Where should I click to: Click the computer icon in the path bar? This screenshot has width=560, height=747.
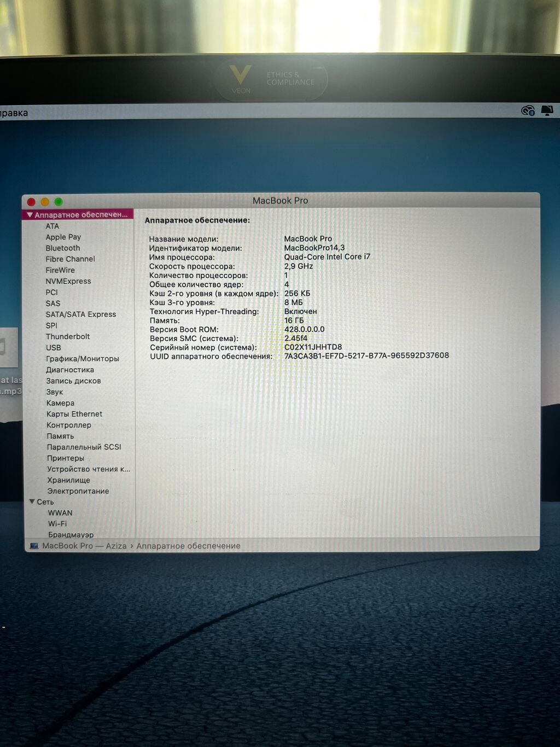[34, 546]
